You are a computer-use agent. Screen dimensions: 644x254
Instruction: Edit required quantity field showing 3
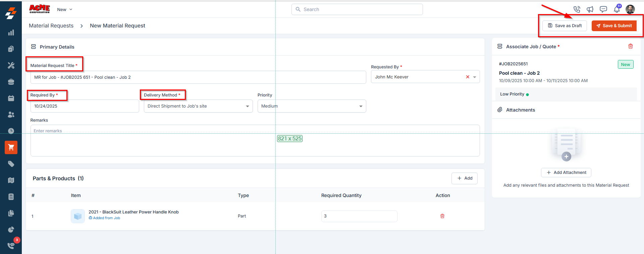pos(359,216)
